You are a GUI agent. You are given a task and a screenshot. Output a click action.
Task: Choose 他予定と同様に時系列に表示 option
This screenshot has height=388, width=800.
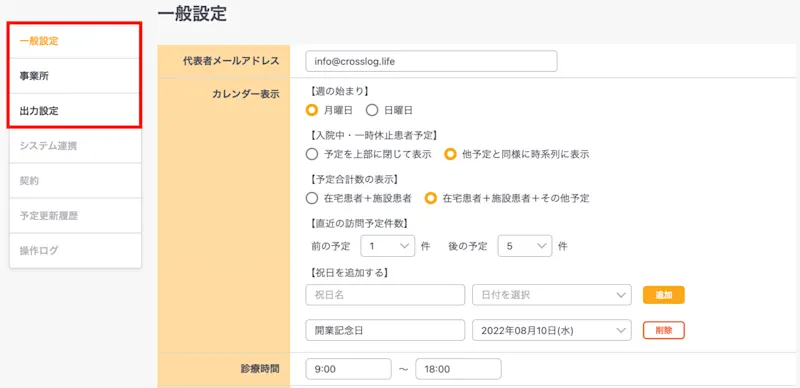point(449,154)
